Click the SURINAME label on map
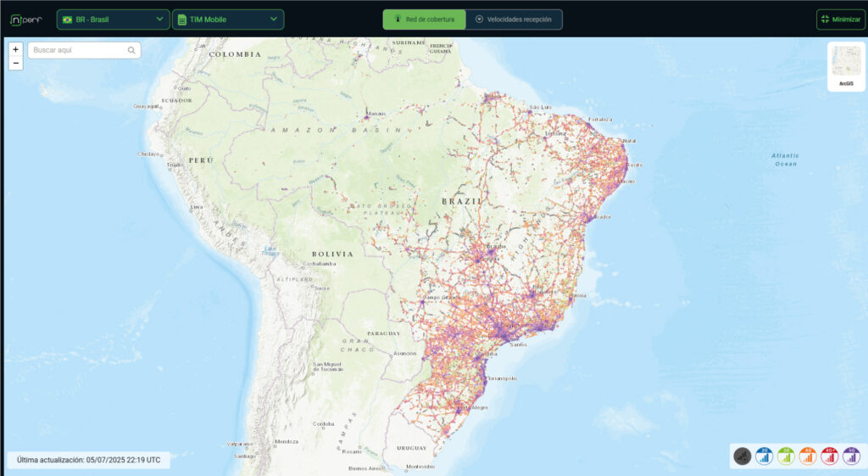Screen dimensions: 868x476 409,42
